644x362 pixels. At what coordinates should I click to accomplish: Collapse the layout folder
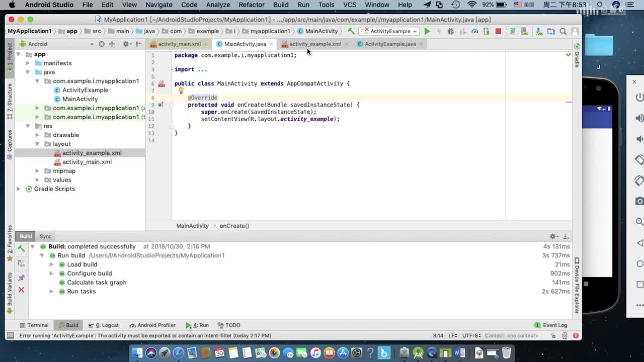[37, 144]
